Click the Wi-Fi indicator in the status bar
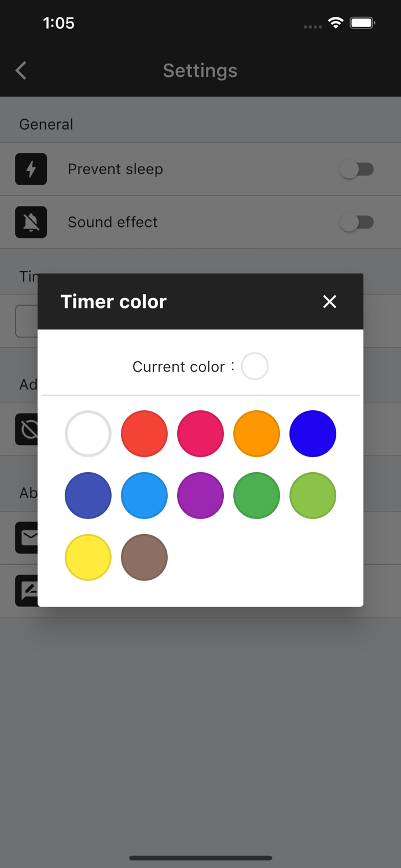Image resolution: width=401 pixels, height=868 pixels. pos(336,23)
